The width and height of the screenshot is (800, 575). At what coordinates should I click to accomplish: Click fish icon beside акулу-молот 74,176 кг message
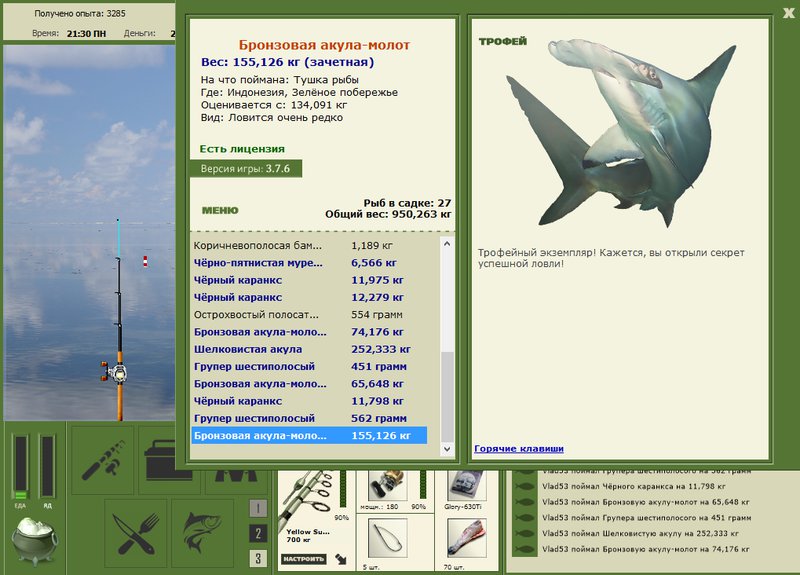click(x=524, y=549)
